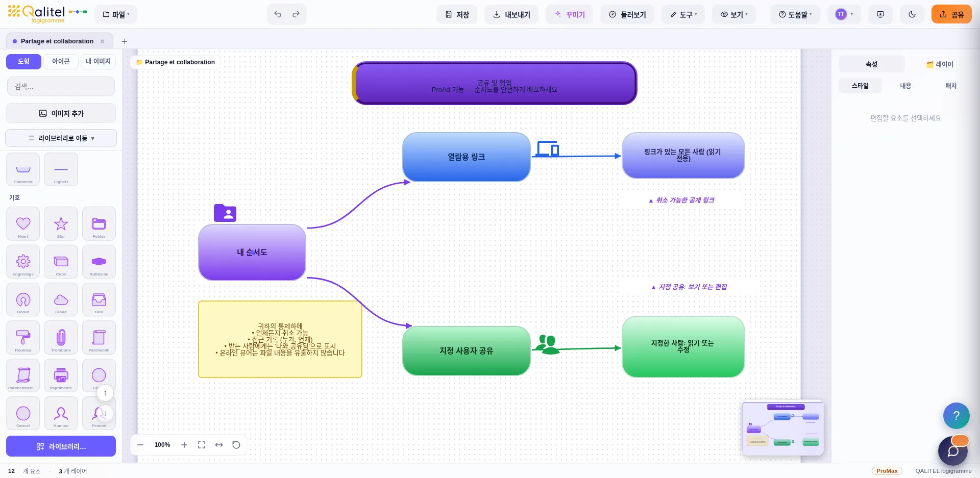This screenshot has height=478, width=980.
Task: Open the presentation mode screen icon
Action: tap(880, 14)
